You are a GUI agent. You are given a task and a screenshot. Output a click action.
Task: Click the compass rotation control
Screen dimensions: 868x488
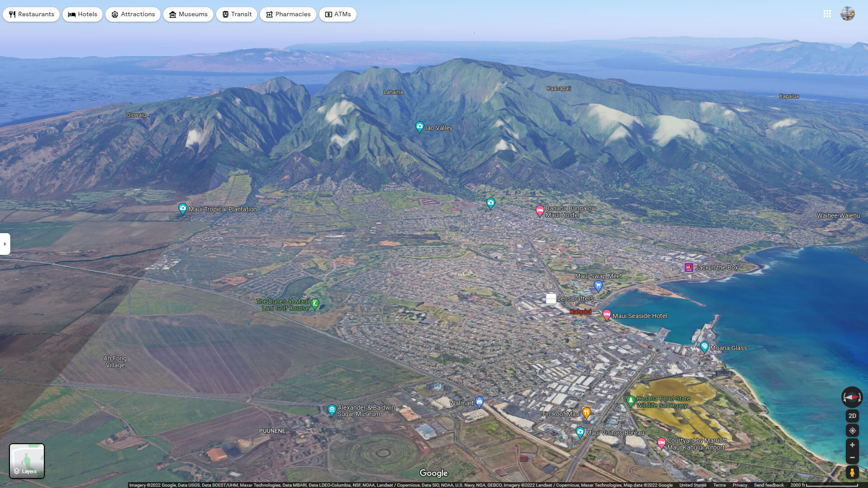[852, 397]
